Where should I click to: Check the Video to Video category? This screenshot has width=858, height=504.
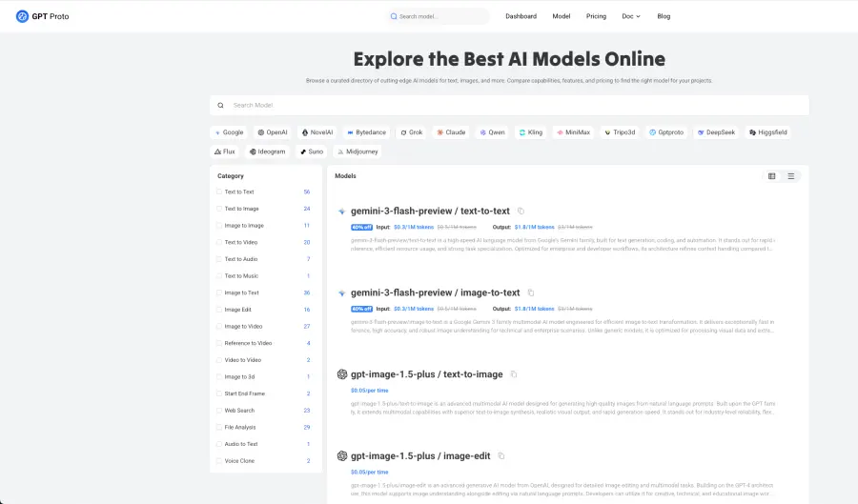point(219,360)
